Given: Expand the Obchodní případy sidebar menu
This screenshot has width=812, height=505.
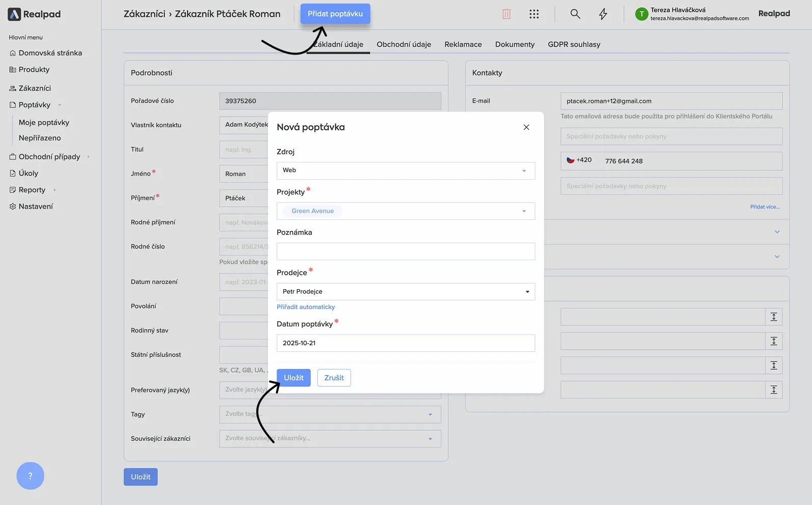Looking at the screenshot, I should click(x=49, y=157).
